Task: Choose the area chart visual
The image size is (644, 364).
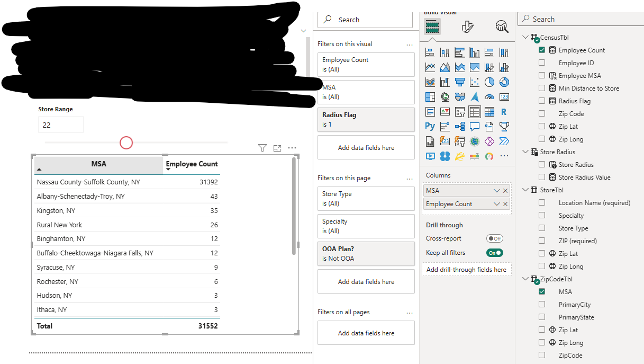Action: 445,67
